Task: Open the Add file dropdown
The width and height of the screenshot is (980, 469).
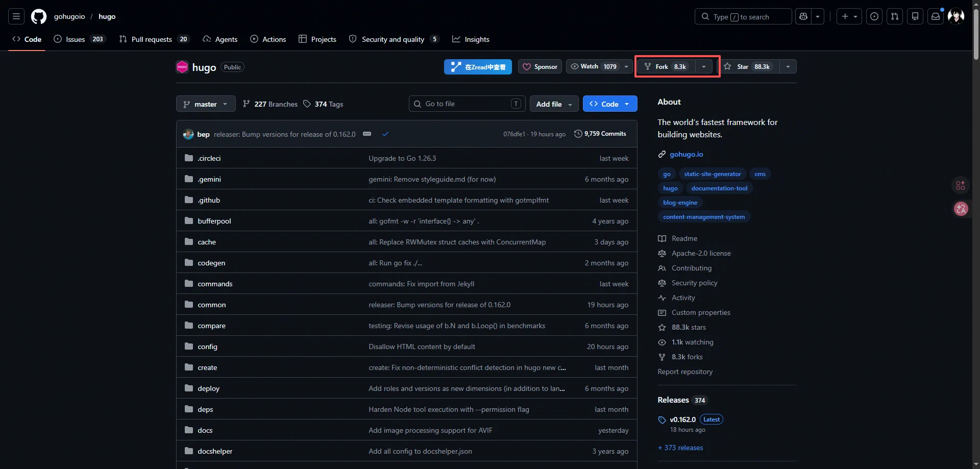Action: pyautogui.click(x=554, y=104)
